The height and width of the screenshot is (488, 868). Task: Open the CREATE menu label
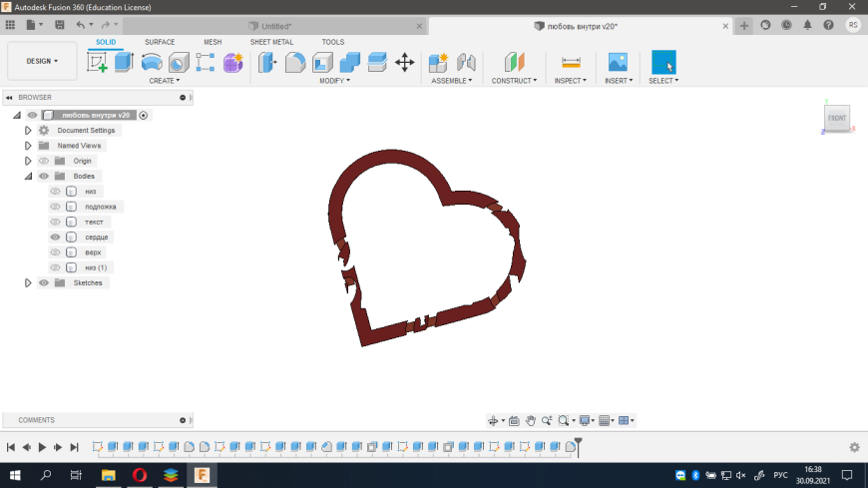point(164,81)
